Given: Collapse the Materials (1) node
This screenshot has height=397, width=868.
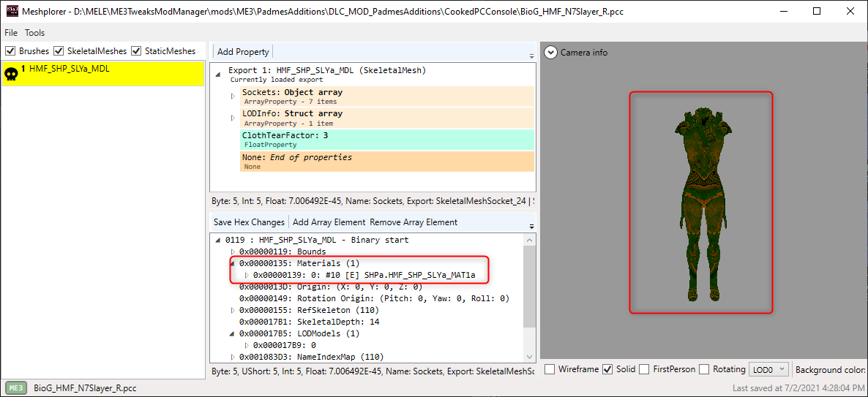Looking at the screenshot, I should [233, 264].
